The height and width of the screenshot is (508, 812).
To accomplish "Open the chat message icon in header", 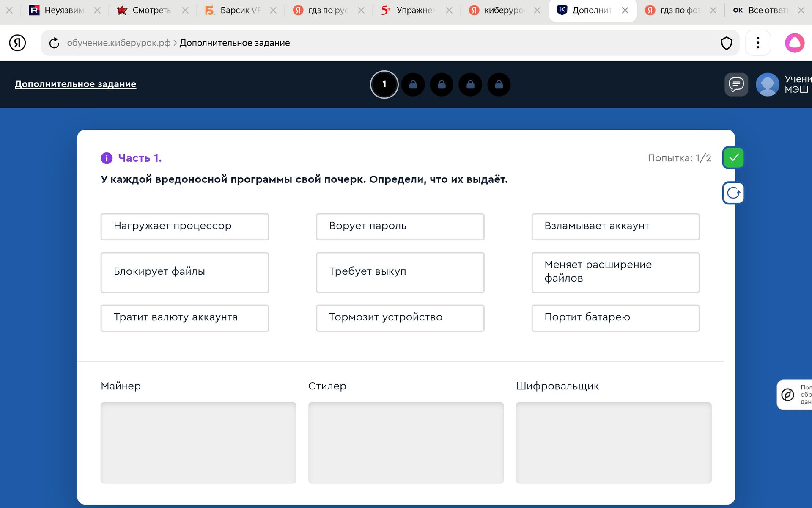I will pos(736,84).
